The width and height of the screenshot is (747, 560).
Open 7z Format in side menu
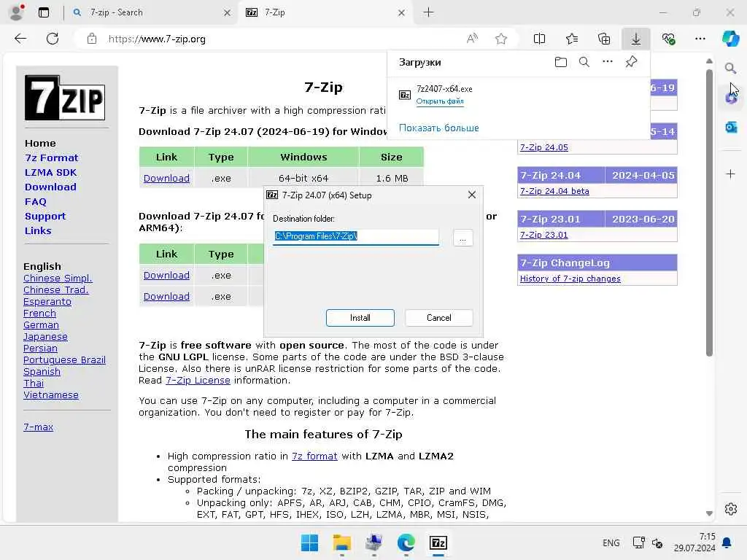52,157
